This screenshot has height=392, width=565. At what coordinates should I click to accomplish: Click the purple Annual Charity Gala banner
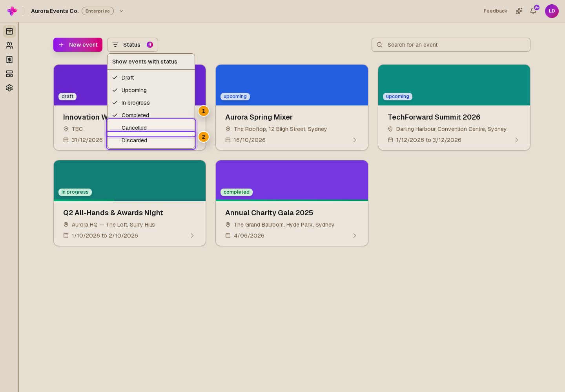[292, 180]
